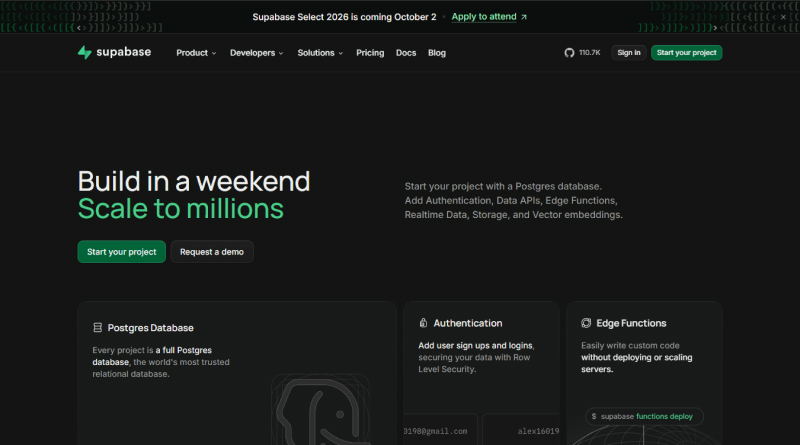This screenshot has height=445, width=800.
Task: Click the 'Add user sign ups and logins' text
Action: (x=476, y=345)
